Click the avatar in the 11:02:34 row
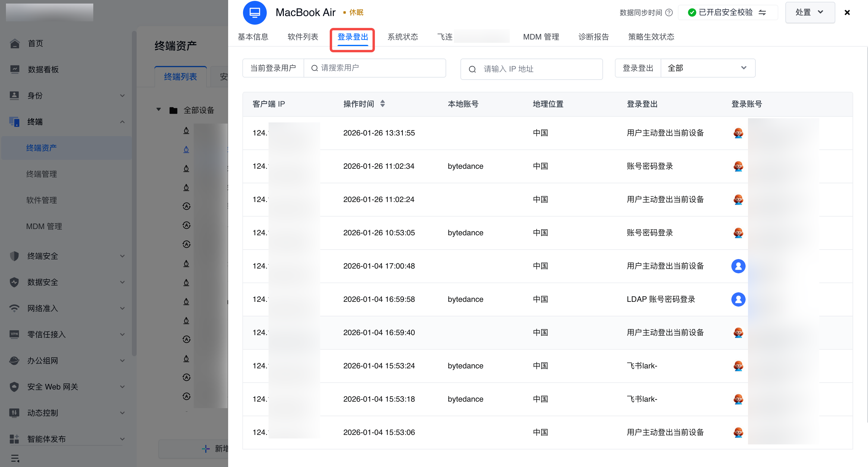The width and height of the screenshot is (868, 467). pos(738,166)
